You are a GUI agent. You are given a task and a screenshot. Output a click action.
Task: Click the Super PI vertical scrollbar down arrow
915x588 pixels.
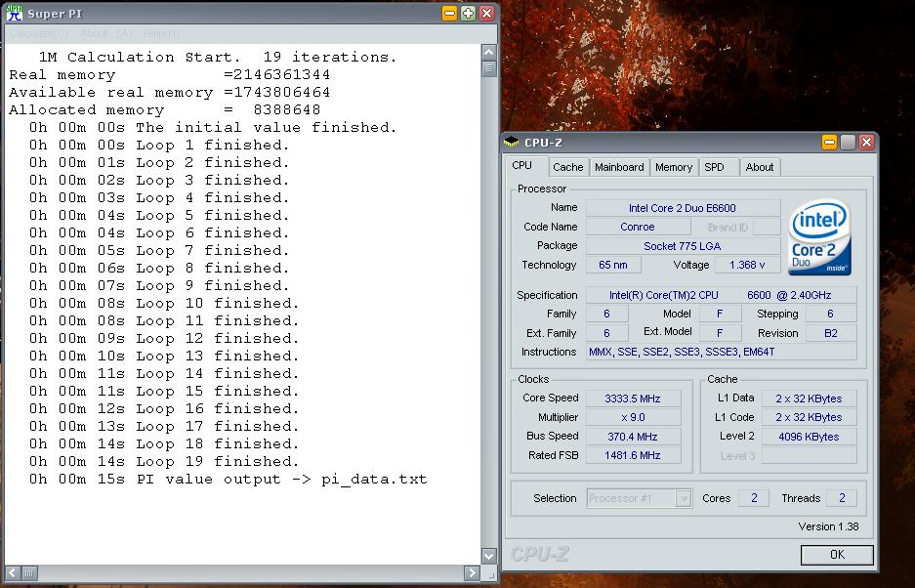(489, 556)
